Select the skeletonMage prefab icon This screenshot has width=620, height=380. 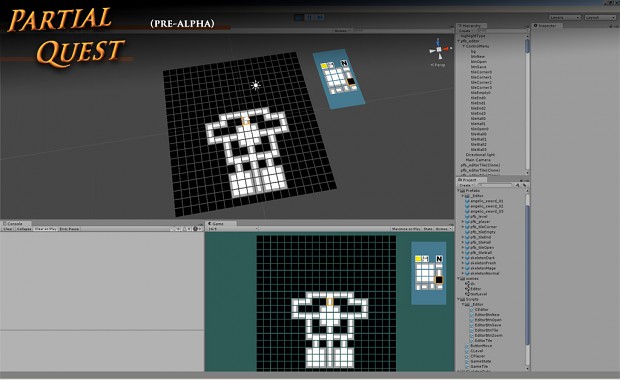pyautogui.click(x=467, y=268)
